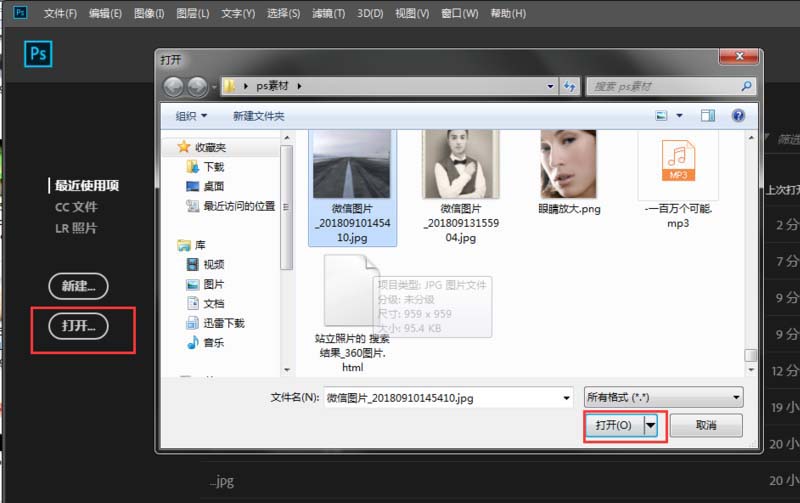Open the 文字(Y) menu
This screenshot has width=800, height=503.
coord(238,14)
